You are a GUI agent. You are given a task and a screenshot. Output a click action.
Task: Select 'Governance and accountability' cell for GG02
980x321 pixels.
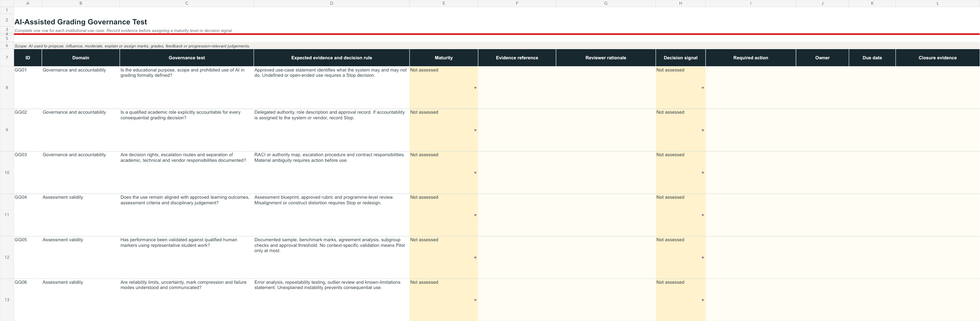(81, 130)
